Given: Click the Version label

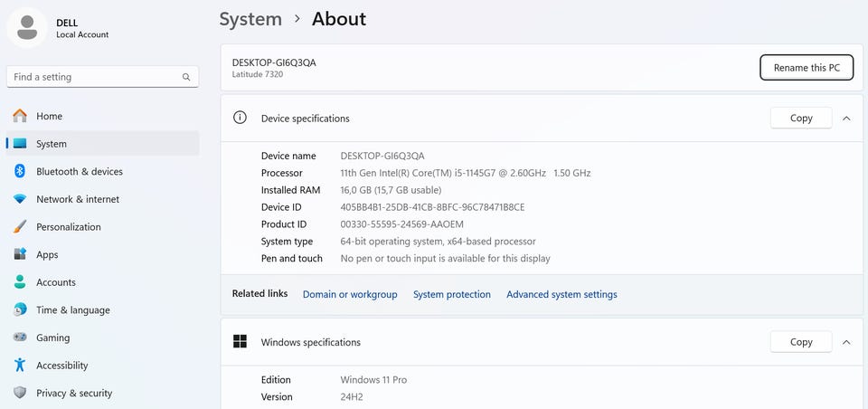Looking at the screenshot, I should (x=277, y=397).
